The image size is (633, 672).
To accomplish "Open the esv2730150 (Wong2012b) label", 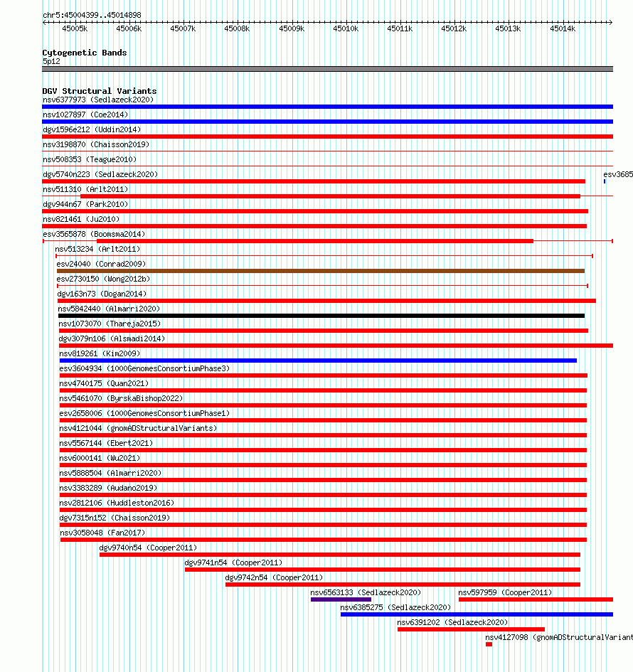I will pos(103,279).
